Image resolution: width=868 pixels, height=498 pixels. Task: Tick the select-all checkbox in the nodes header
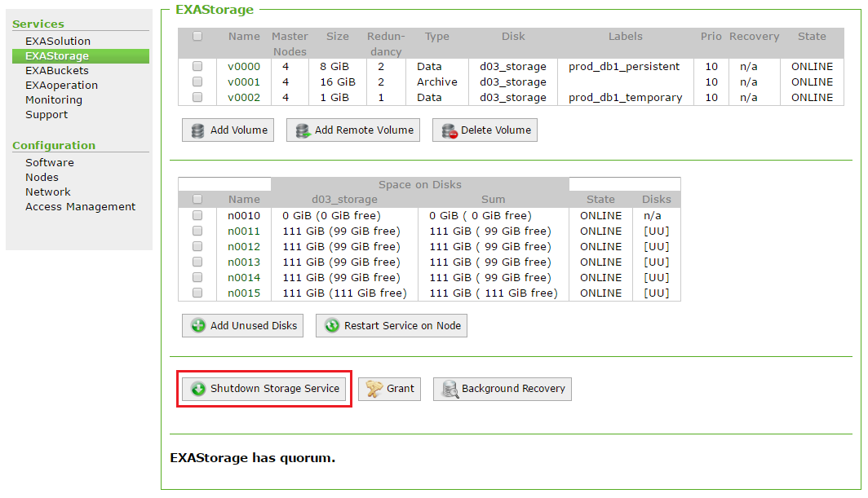point(197,199)
